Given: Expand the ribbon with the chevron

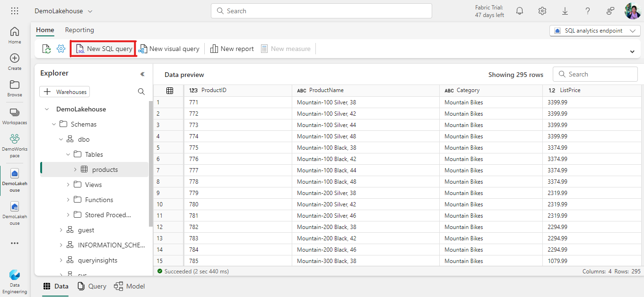Looking at the screenshot, I should pos(632,51).
